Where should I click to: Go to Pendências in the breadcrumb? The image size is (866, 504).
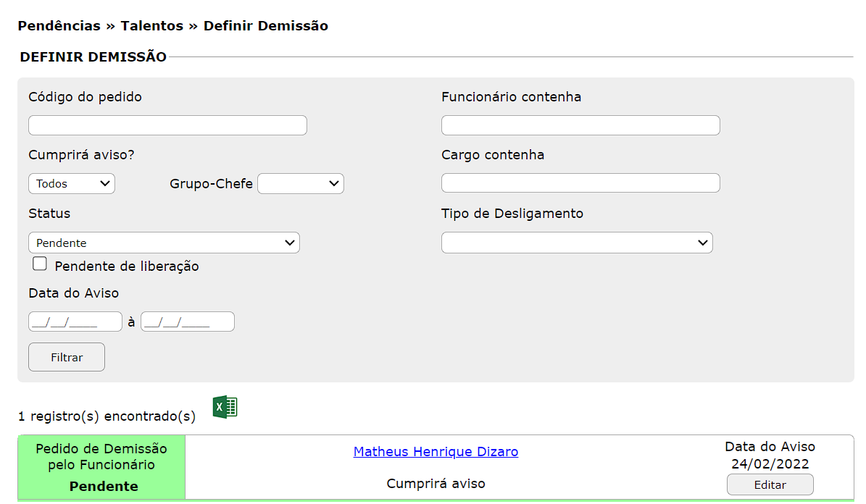click(x=59, y=26)
